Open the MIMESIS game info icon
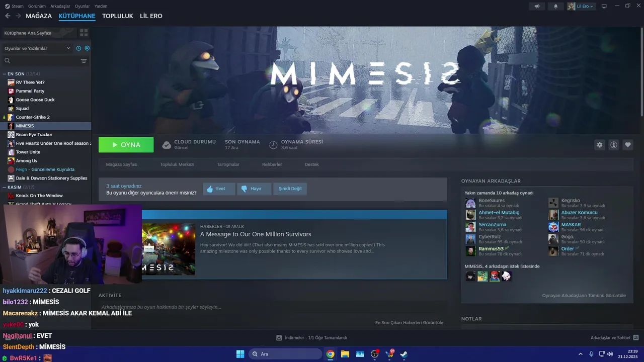Screen dimensions: 644x362 coord(614,145)
